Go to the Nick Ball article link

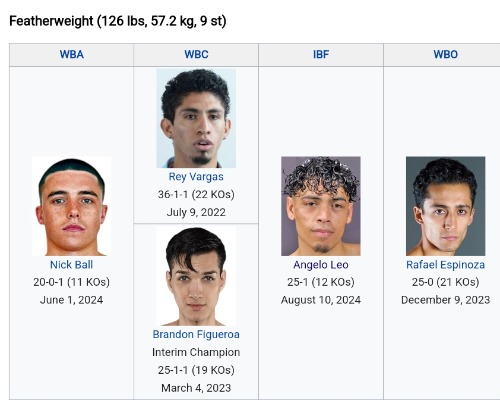(x=71, y=265)
